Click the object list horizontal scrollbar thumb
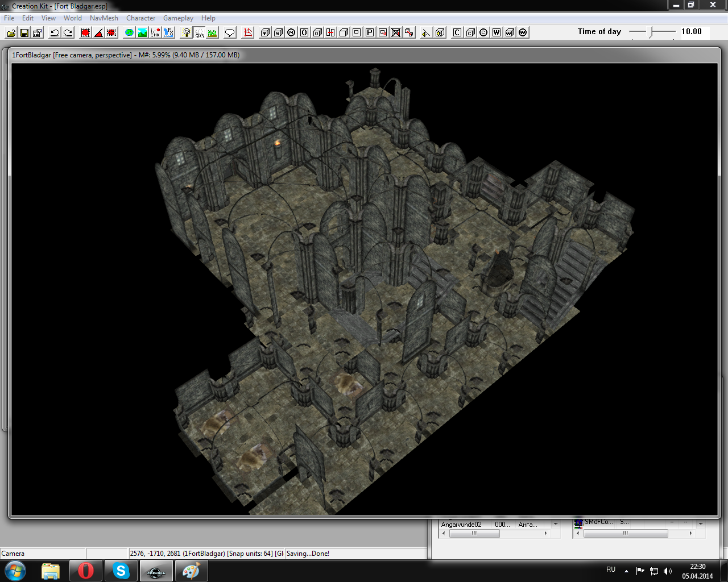The image size is (728, 582). [x=626, y=534]
